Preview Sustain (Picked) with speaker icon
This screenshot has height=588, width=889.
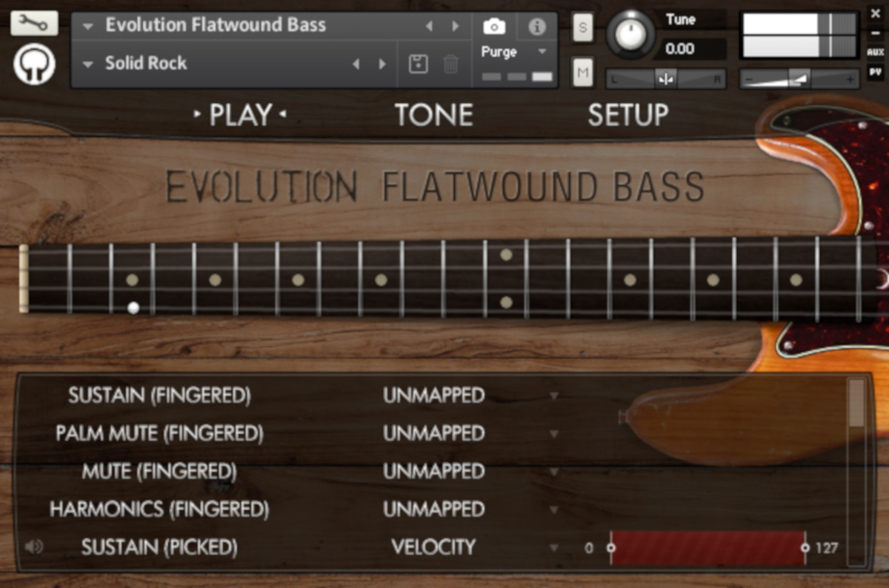pos(33,547)
